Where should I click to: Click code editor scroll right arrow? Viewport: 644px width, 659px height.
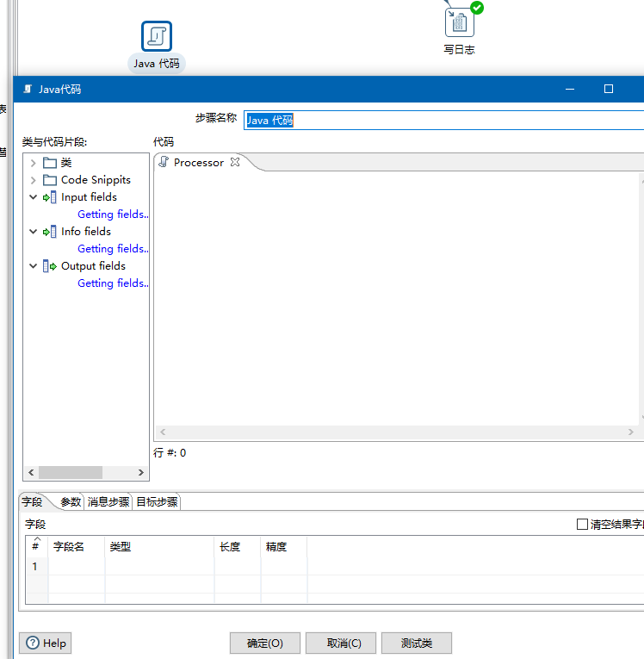pyautogui.click(x=630, y=432)
